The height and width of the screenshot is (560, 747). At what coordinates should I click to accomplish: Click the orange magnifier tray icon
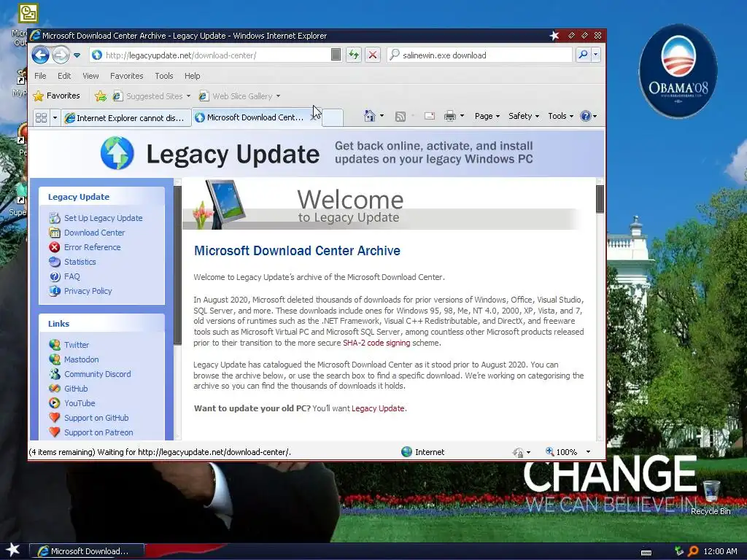point(693,551)
